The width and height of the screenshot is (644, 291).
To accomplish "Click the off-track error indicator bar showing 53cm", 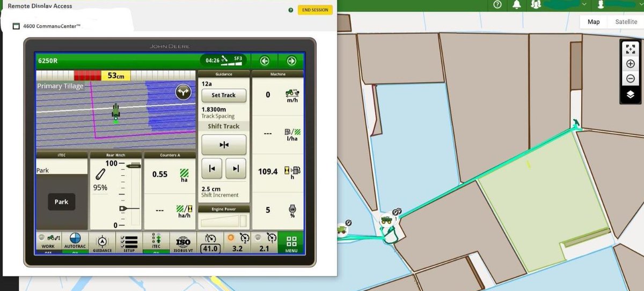I will tap(116, 76).
